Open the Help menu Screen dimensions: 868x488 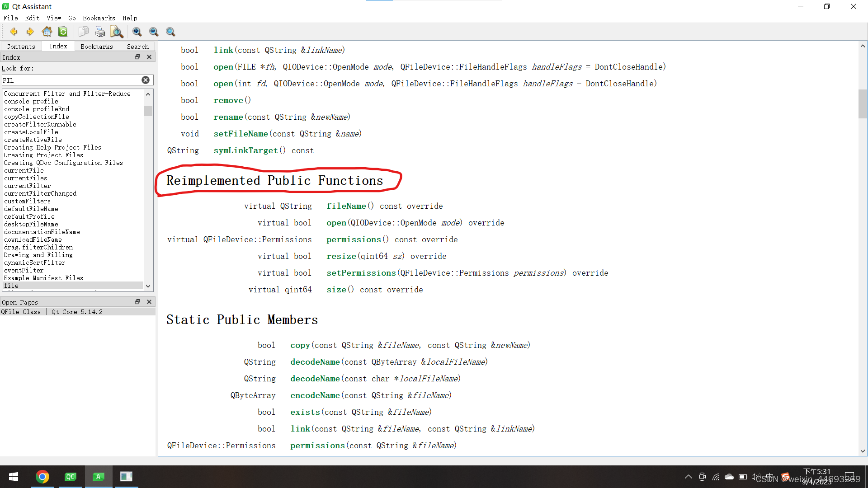(130, 18)
